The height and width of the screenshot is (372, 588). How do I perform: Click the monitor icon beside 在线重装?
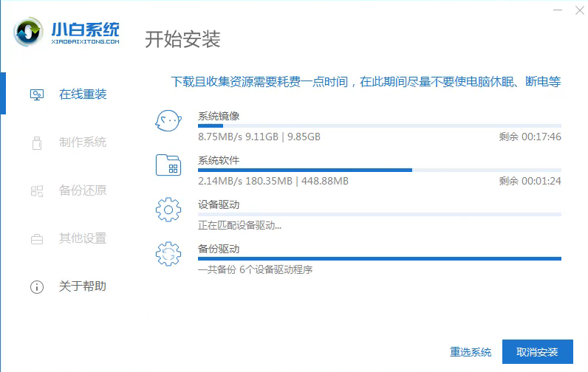pos(36,94)
